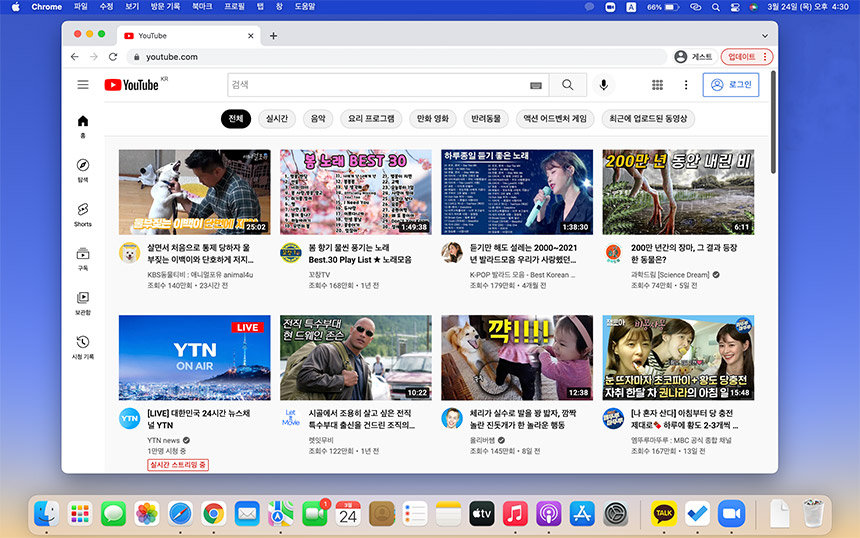The width and height of the screenshot is (860, 538).
Task: Open watch history in the sidebar
Action: pyautogui.click(x=83, y=347)
